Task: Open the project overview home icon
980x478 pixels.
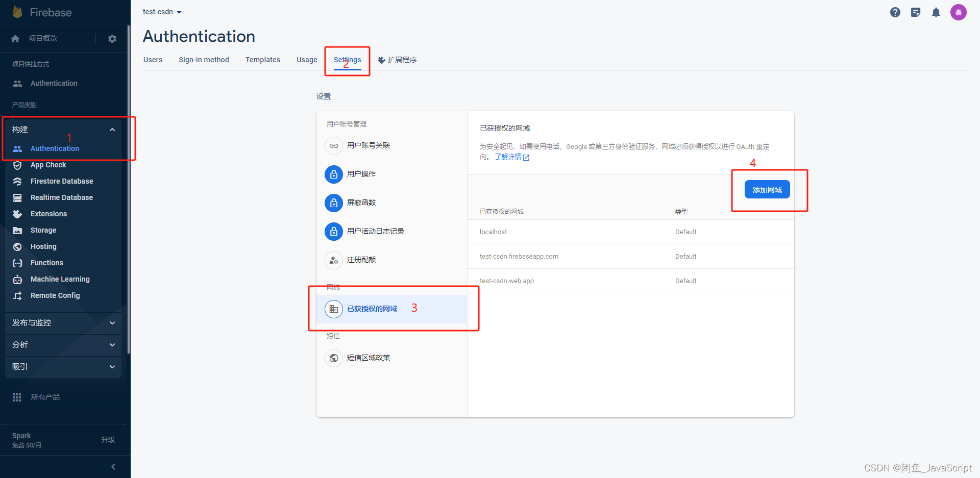Action: (x=15, y=39)
